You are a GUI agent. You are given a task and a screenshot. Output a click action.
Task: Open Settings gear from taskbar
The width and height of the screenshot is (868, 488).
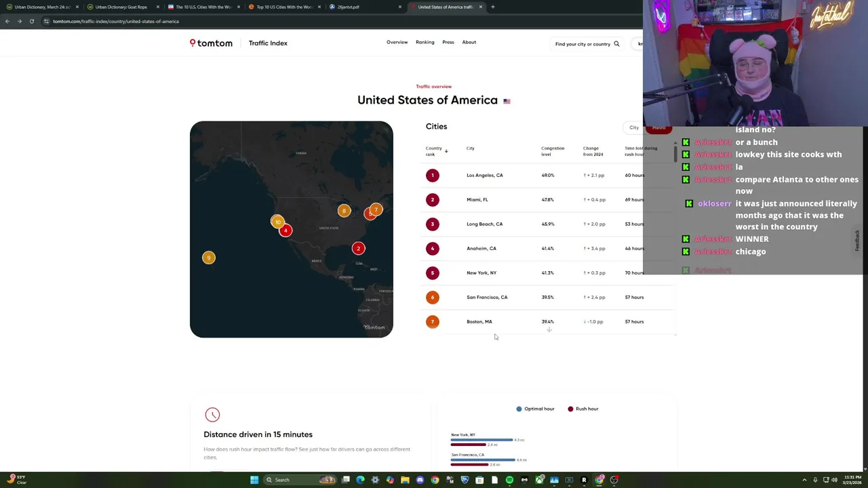(x=375, y=480)
